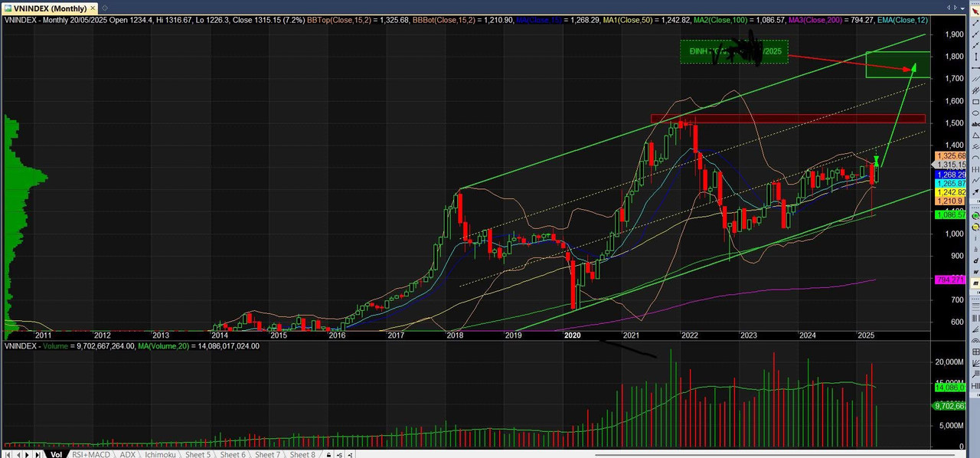Open the Sheet 6 tab
This screenshot has width=980, height=458.
[x=233, y=454]
